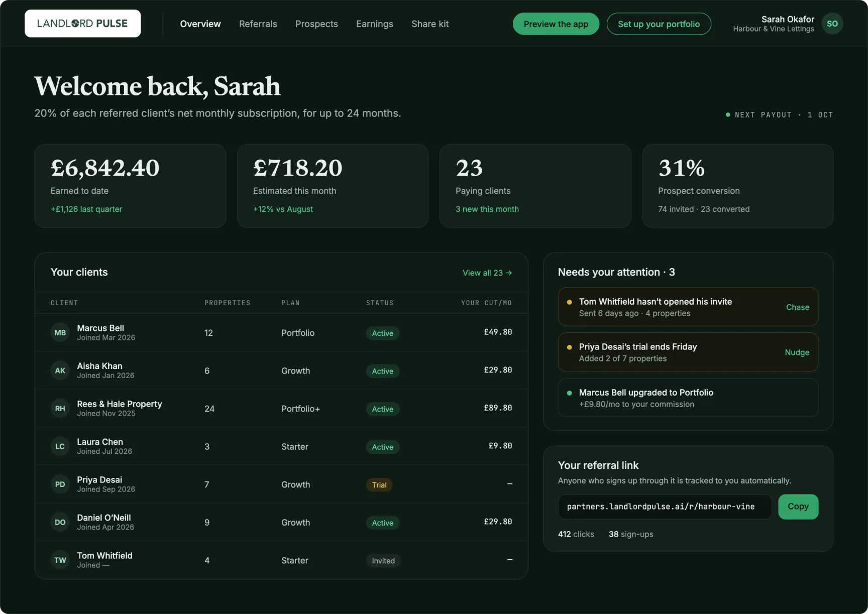
Task: Click the 3 new this month text
Action: (x=487, y=209)
